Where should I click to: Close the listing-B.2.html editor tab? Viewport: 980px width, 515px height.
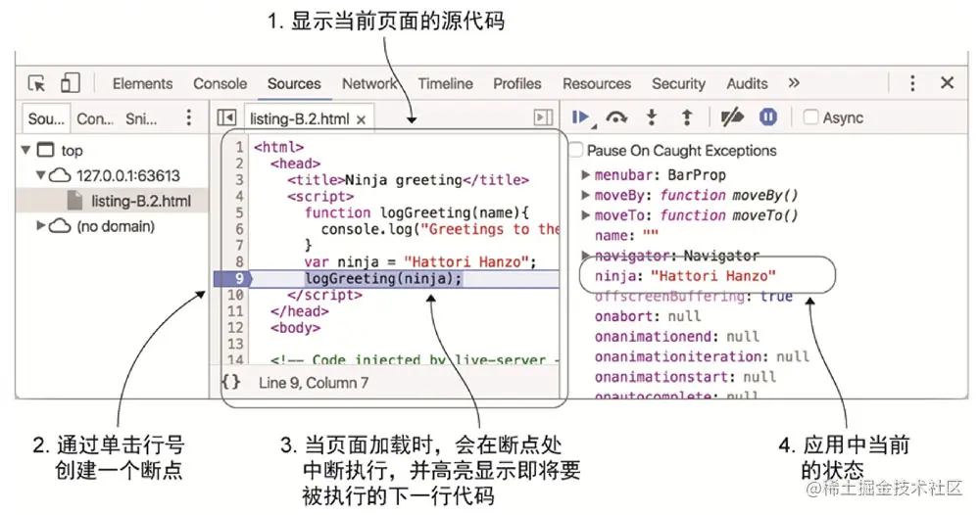click(x=361, y=119)
